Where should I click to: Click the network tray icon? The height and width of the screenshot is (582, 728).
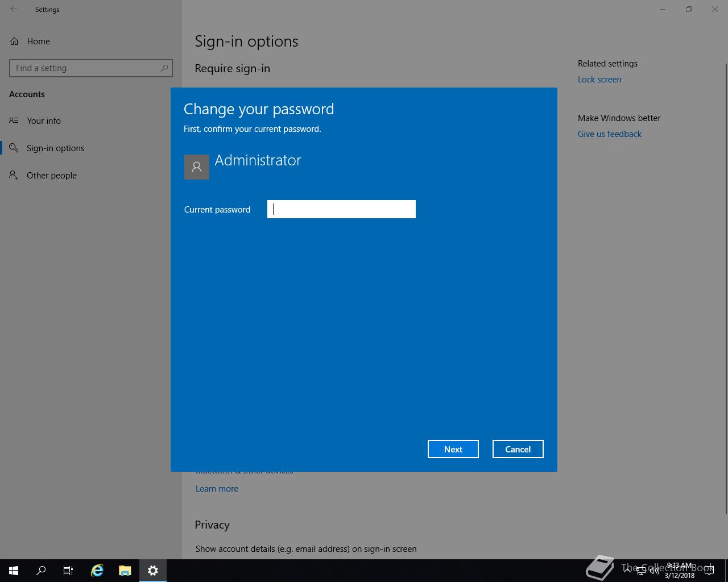(x=641, y=571)
